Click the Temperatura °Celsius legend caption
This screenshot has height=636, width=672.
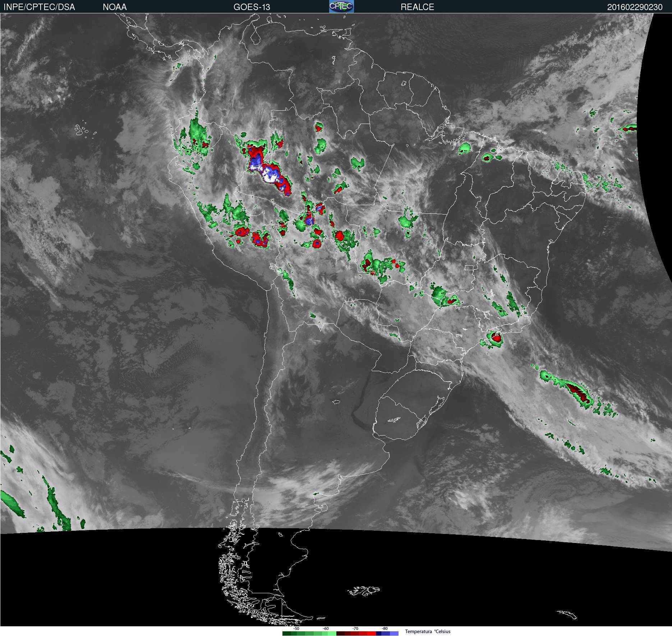(x=428, y=631)
